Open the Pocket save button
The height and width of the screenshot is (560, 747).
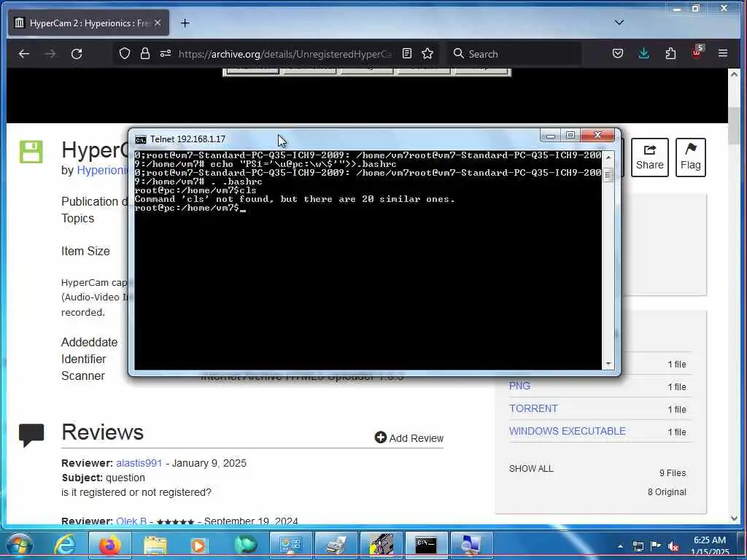pyautogui.click(x=618, y=53)
